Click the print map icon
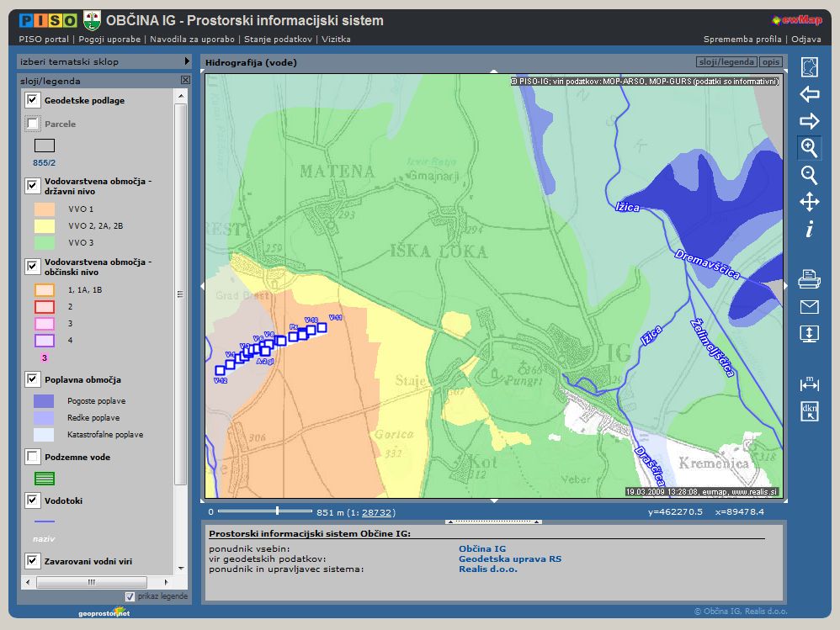The width and height of the screenshot is (840, 630). click(x=809, y=278)
